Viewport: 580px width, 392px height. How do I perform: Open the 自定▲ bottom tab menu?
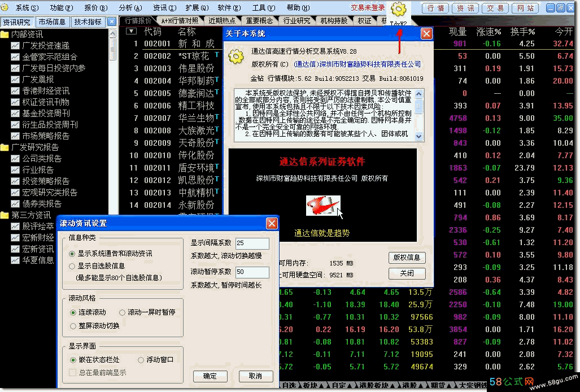tap(341, 385)
